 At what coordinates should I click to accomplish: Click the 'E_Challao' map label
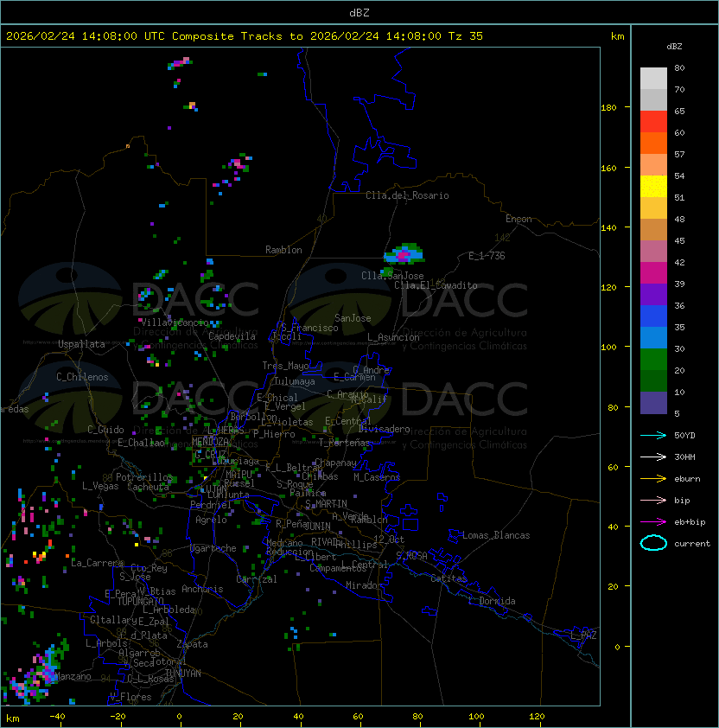[141, 443]
